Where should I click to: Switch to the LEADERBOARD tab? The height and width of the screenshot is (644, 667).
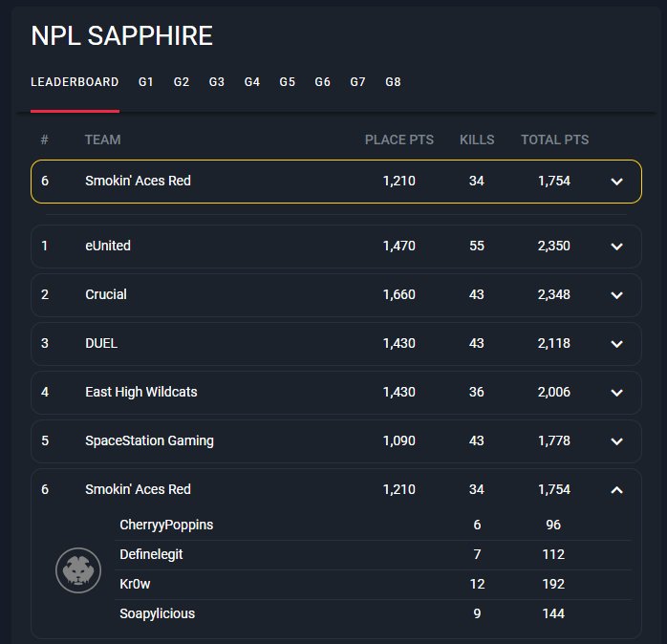click(x=75, y=81)
